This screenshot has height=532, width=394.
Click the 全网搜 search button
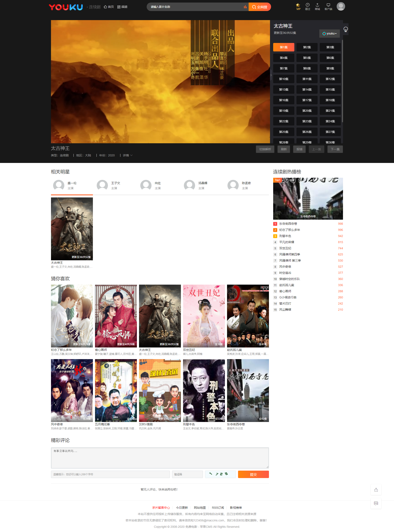click(x=260, y=7)
